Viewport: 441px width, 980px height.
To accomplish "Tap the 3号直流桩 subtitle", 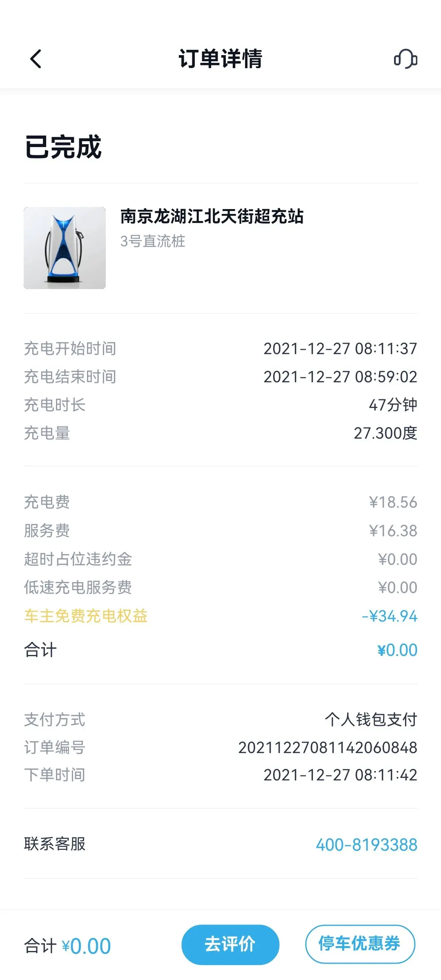I will tap(153, 241).
